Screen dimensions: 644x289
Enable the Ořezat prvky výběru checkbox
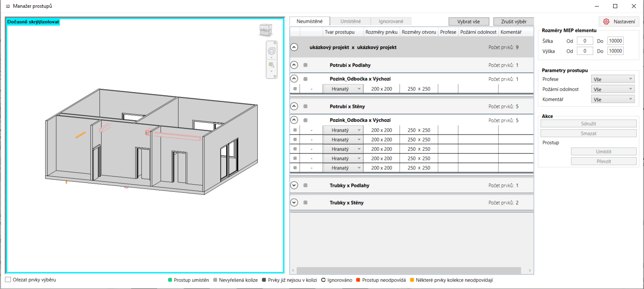click(x=8, y=280)
